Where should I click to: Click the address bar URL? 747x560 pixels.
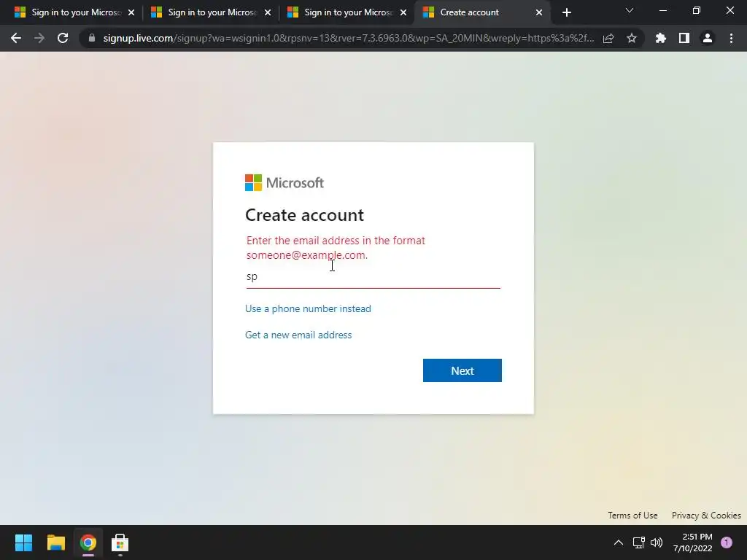pos(348,38)
